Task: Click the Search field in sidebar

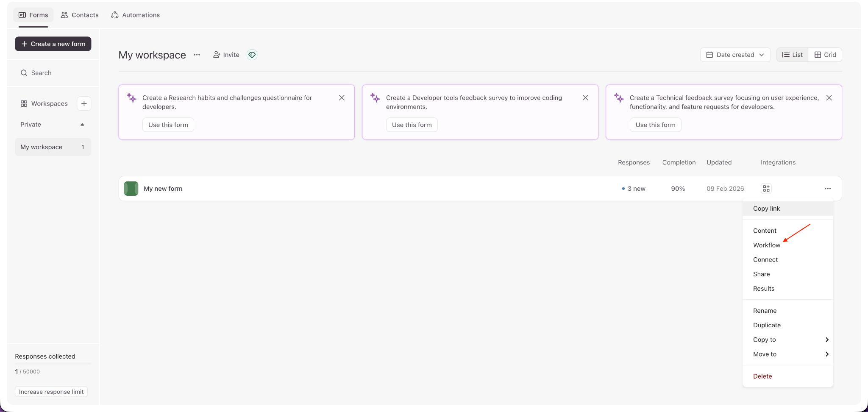Action: [53, 73]
